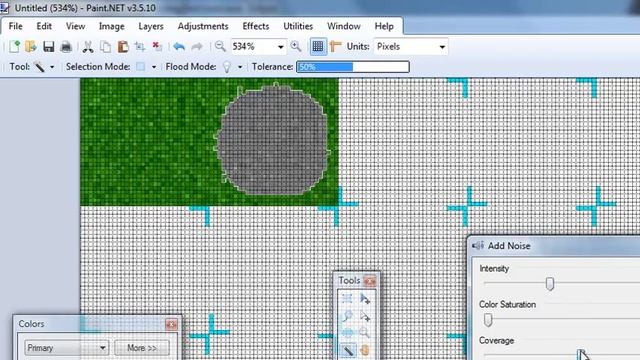Open the Effects menu

pyautogui.click(x=256, y=26)
